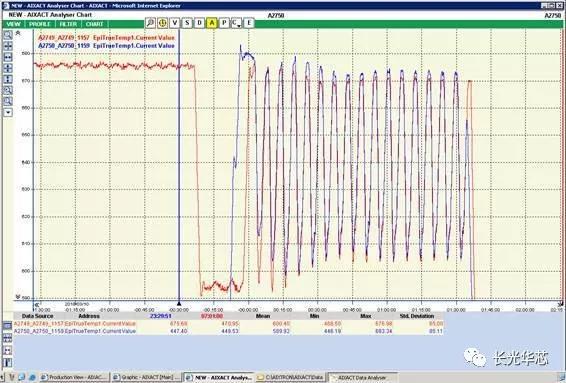Click the top zoom magnifier in left sidebar
Viewport: 566px width, 383px height.
point(8,35)
